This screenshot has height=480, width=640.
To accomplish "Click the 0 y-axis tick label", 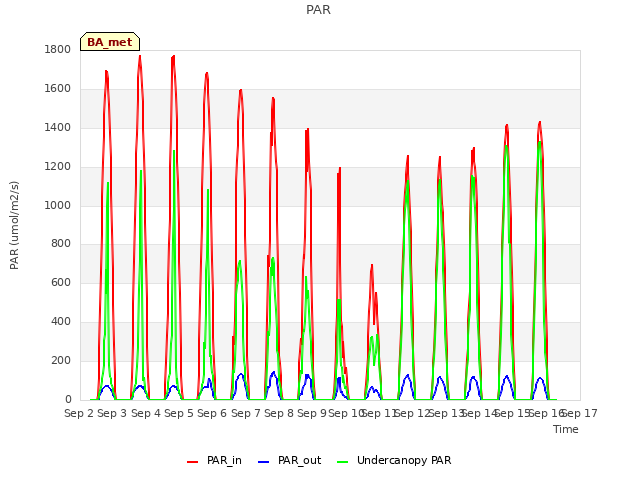I will point(68,399).
